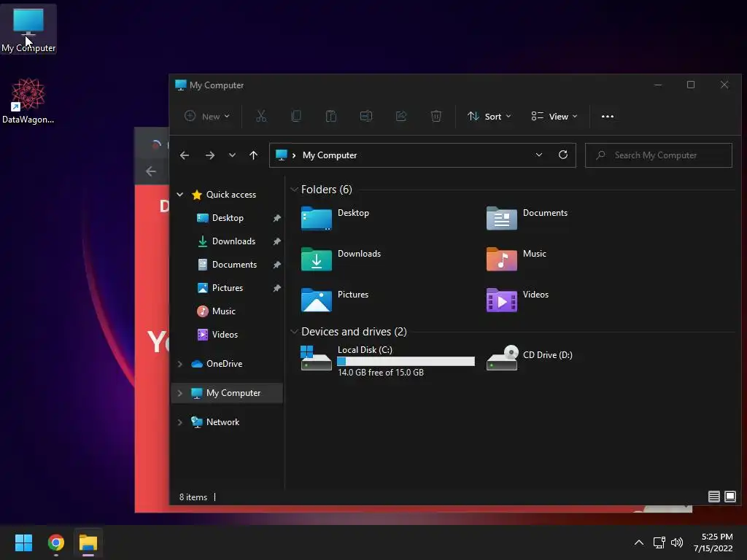Open the Recent locations dropdown arrow
Image resolution: width=747 pixels, height=560 pixels.
pyautogui.click(x=232, y=155)
